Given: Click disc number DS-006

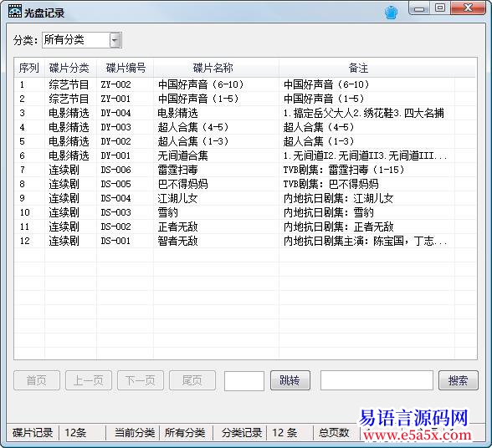Looking at the screenshot, I should coord(115,170).
